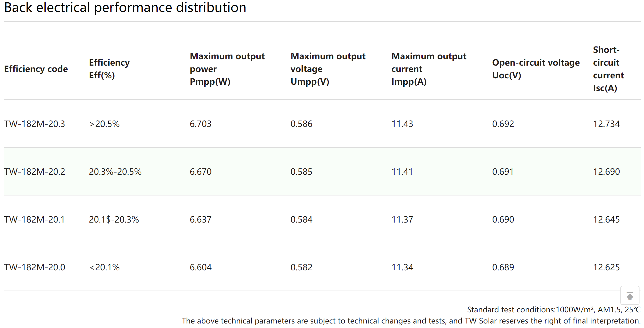
Task: Click the 6.637 maximum output power value
Action: coord(201,220)
